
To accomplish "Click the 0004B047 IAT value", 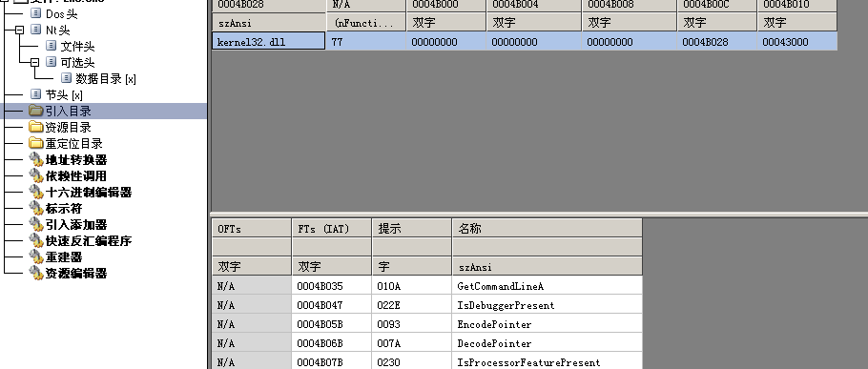I will (x=332, y=305).
